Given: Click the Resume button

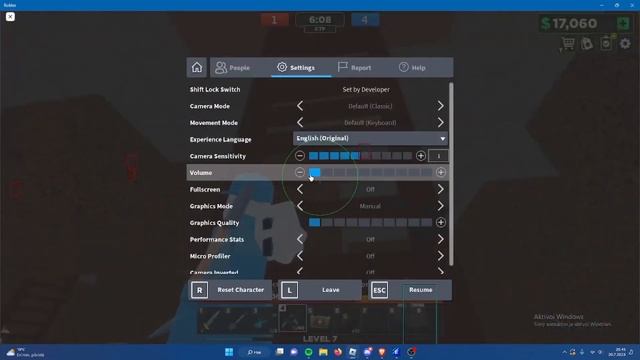Looking at the screenshot, I should (410, 290).
